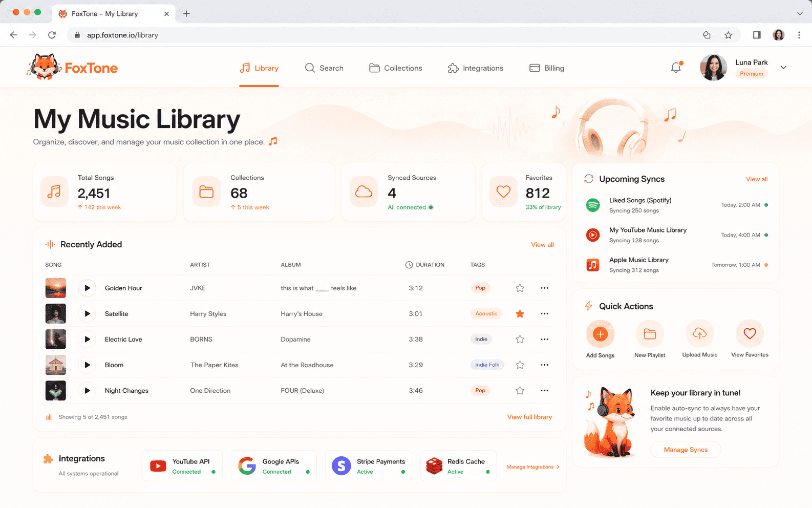
Task: Expand Luna Park account menu
Action: [x=783, y=68]
